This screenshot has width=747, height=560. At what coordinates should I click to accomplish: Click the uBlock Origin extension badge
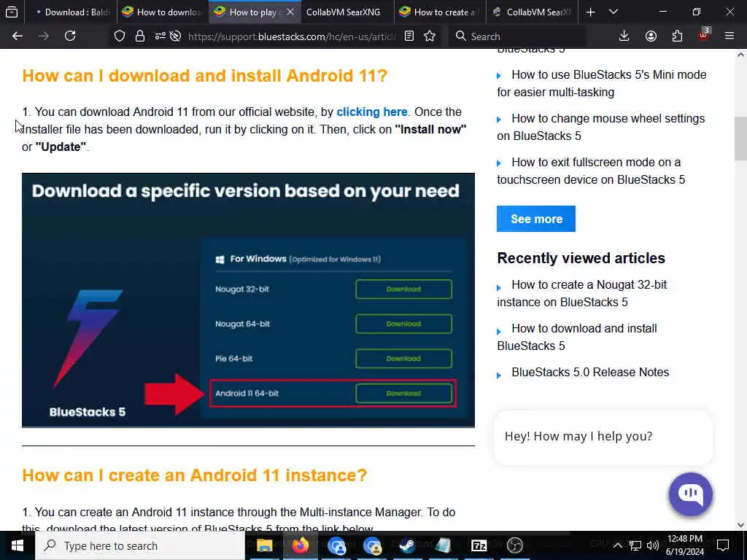coord(704,35)
